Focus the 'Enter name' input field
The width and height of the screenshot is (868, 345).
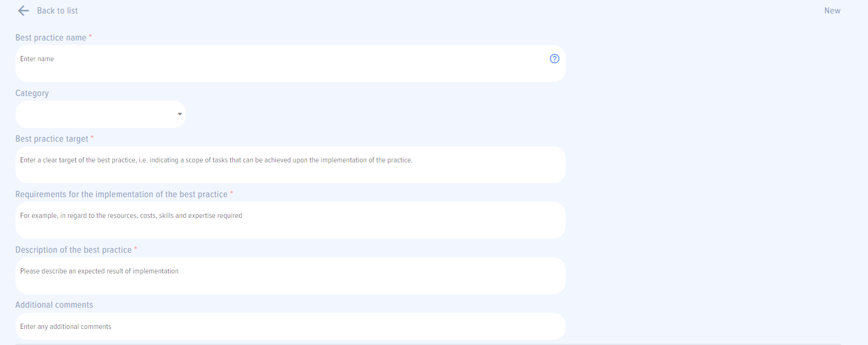coord(280,63)
